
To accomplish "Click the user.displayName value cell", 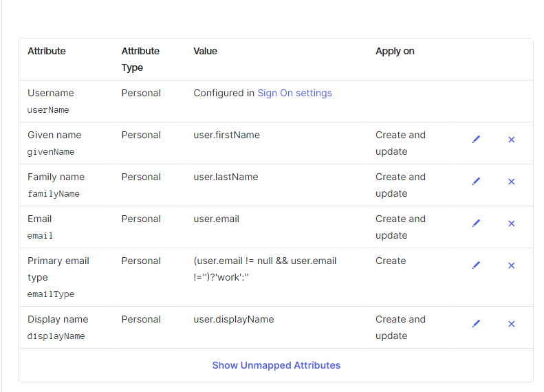I will pyautogui.click(x=234, y=319).
